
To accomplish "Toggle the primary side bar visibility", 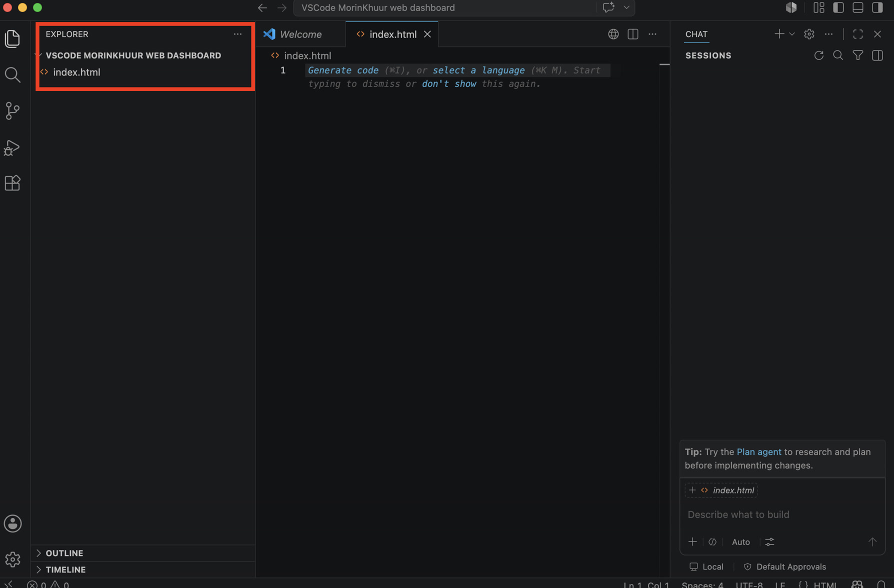I will 838,7.
